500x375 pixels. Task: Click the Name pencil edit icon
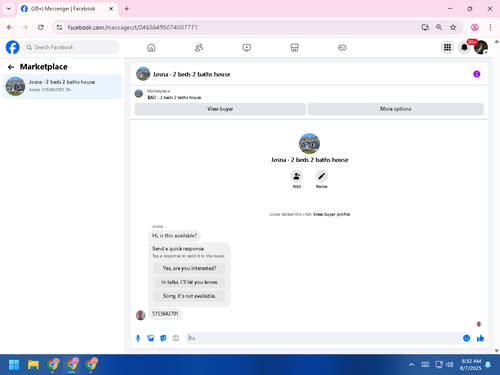click(321, 176)
